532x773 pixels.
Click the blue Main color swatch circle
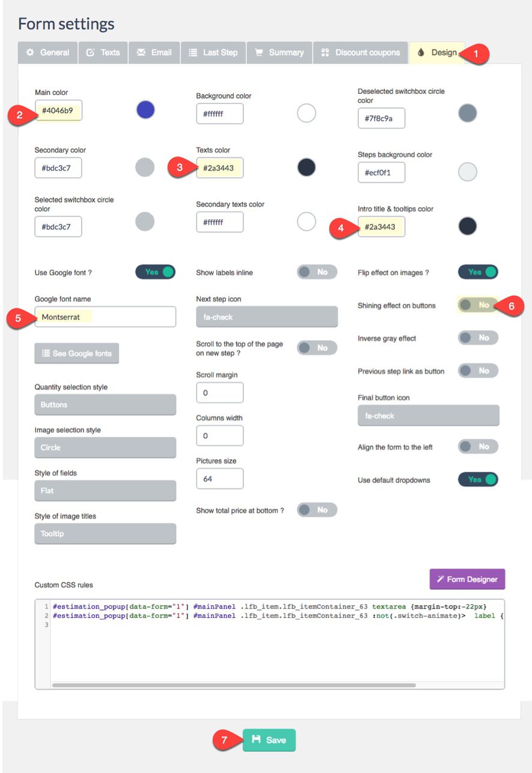pyautogui.click(x=144, y=110)
